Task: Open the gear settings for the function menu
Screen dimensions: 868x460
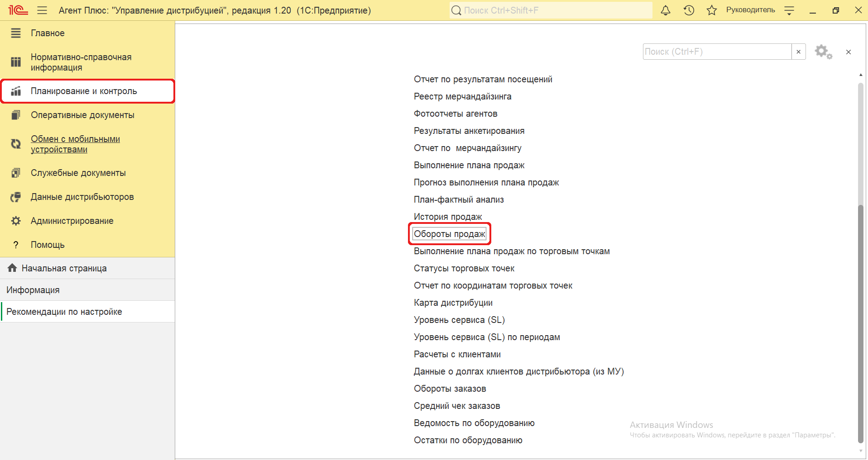Action: click(823, 52)
